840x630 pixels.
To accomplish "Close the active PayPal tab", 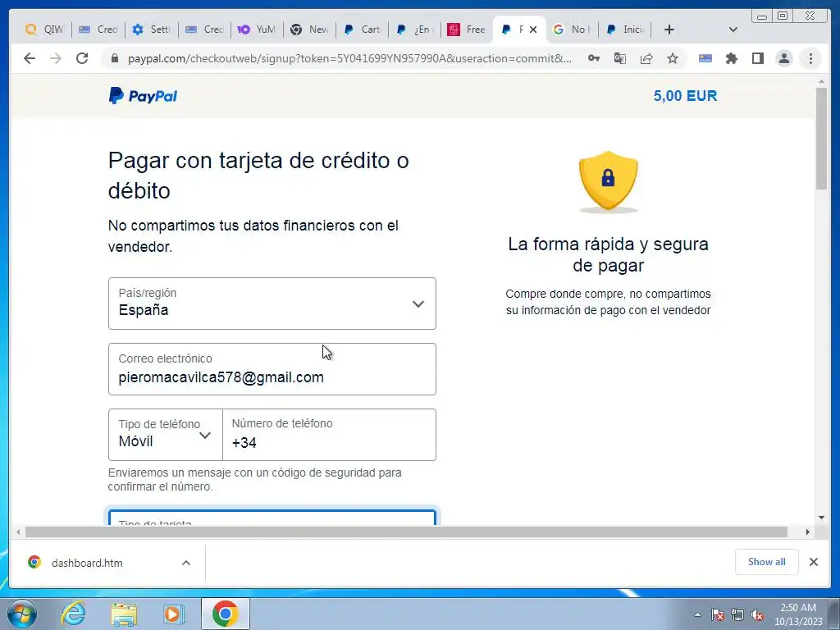I will [x=533, y=30].
